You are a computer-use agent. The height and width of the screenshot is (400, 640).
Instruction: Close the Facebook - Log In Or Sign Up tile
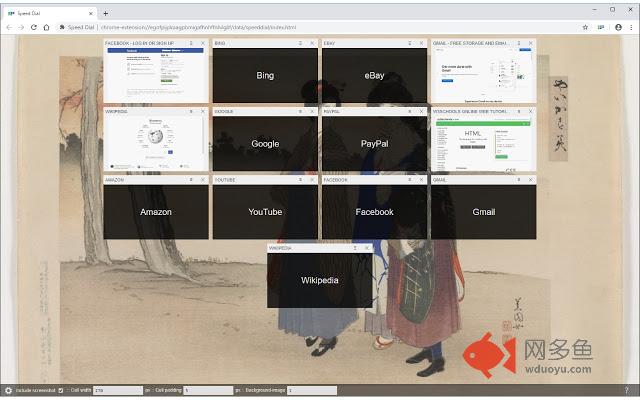coord(203,43)
